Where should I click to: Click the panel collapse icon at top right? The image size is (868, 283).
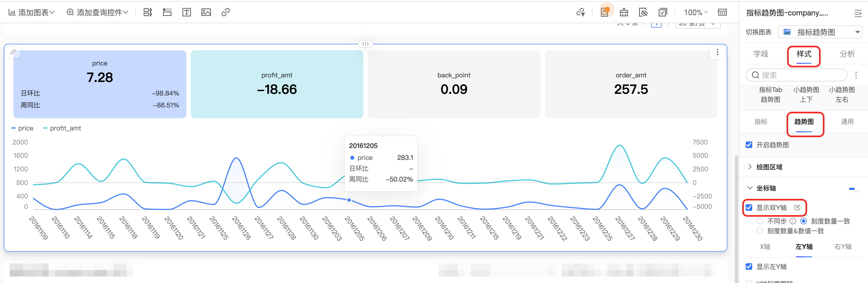click(x=858, y=14)
